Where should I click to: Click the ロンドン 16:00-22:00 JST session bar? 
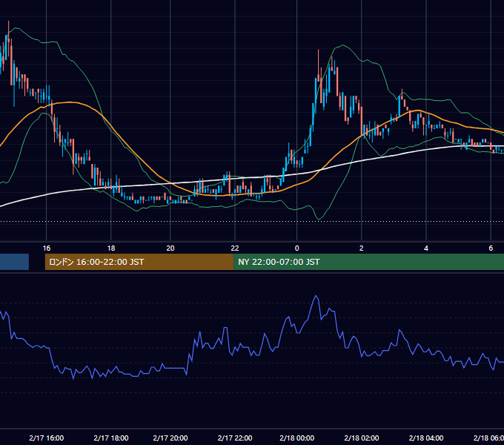(x=139, y=262)
